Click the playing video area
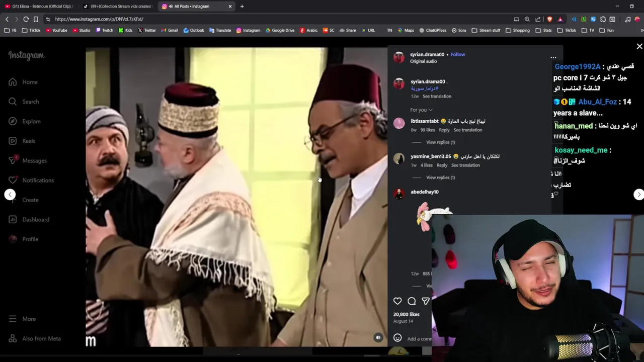Image resolution: width=644 pixels, height=362 pixels. pos(236,197)
